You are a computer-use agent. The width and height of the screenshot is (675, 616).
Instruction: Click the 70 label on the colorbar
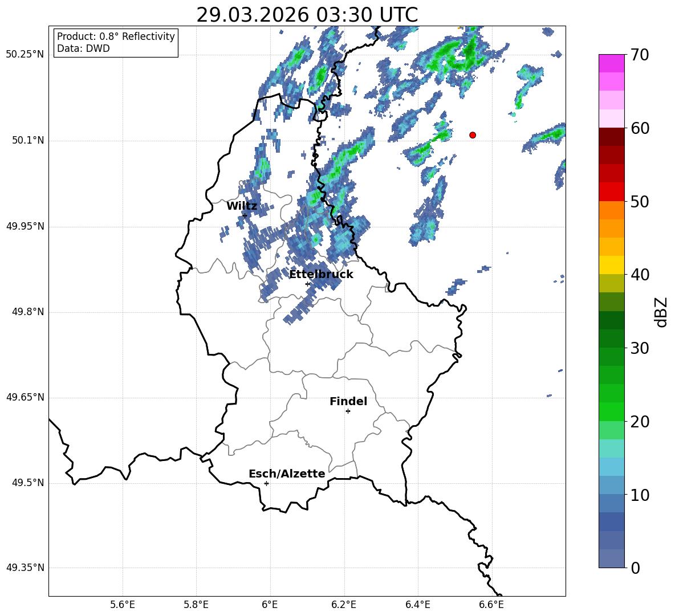click(x=640, y=55)
